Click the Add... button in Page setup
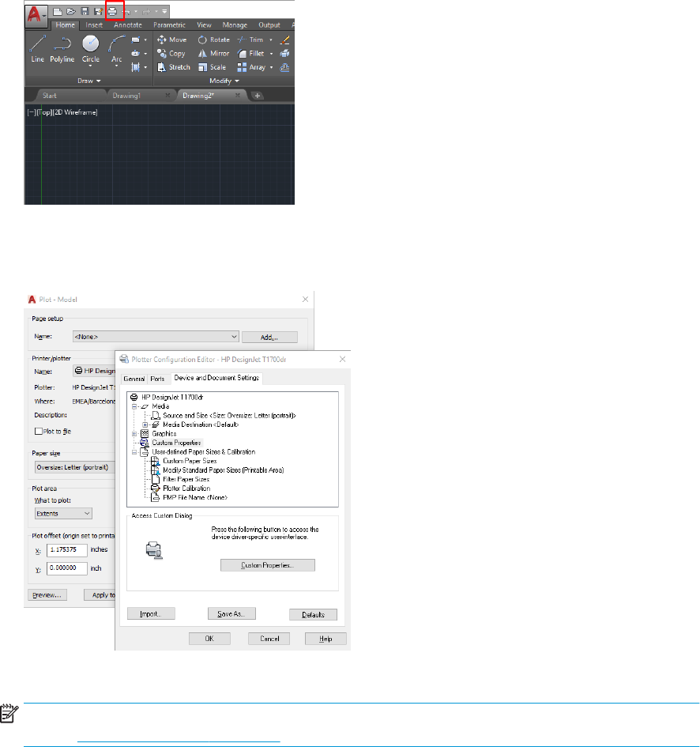 [x=269, y=338]
